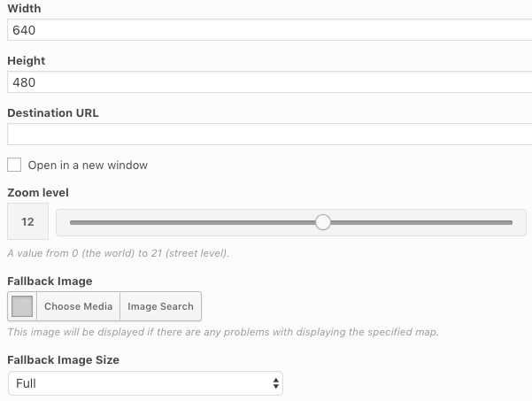Click the fallback image preview thumbnail

(22, 306)
